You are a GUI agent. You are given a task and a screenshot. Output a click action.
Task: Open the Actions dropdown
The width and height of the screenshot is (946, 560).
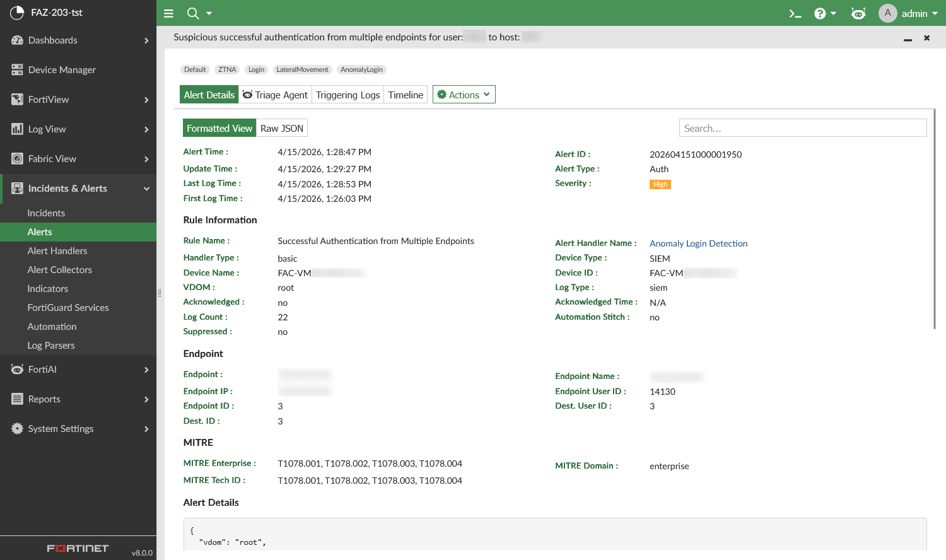[x=464, y=95]
